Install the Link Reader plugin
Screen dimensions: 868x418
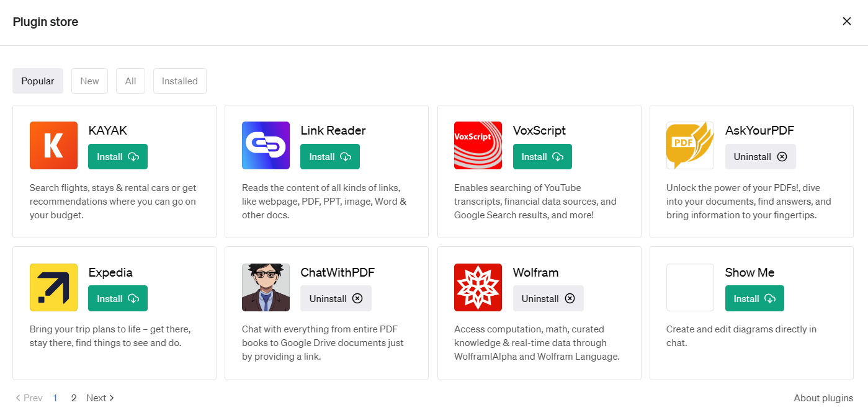[330, 156]
